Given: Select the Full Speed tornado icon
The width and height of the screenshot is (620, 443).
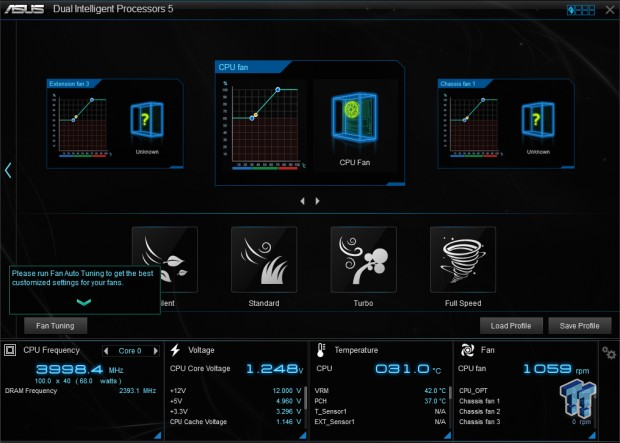Looking at the screenshot, I should [463, 259].
